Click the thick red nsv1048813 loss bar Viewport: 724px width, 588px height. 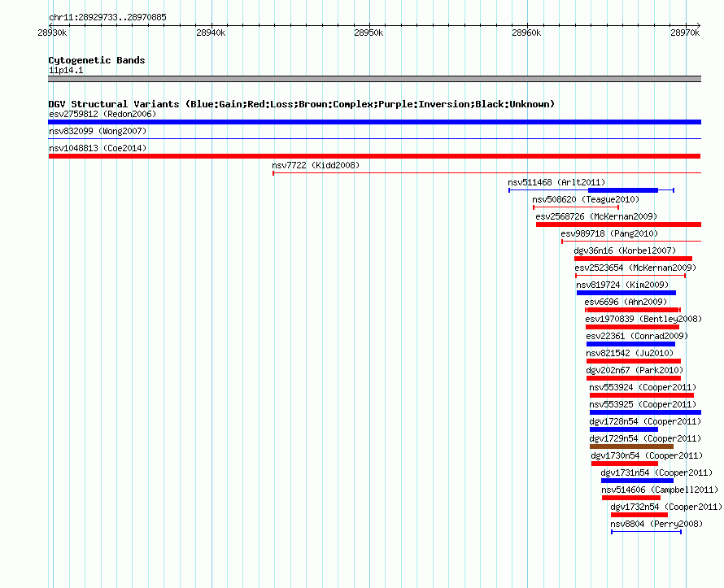(374, 156)
